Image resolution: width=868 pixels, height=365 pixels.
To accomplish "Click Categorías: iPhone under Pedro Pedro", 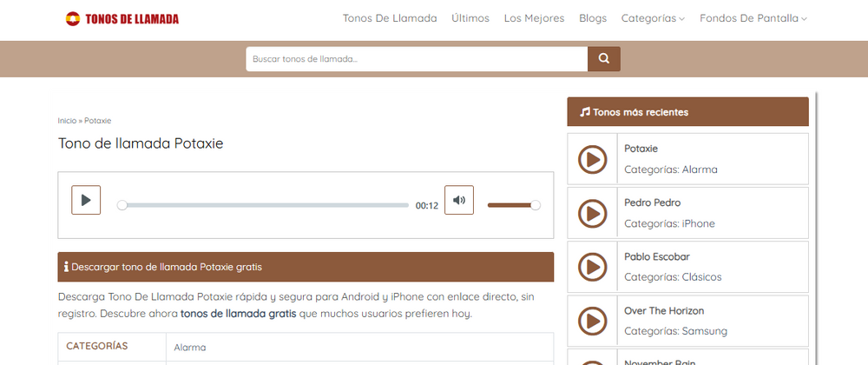I will (669, 223).
